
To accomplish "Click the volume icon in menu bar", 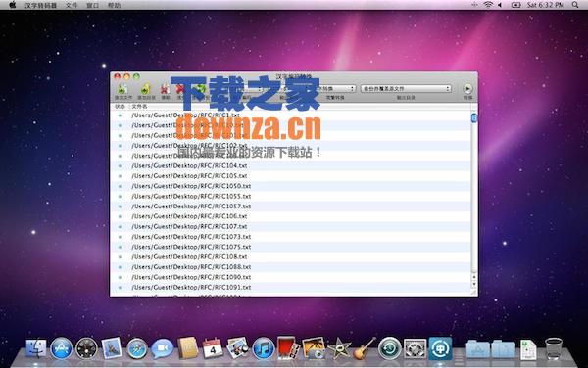I will (x=500, y=5).
